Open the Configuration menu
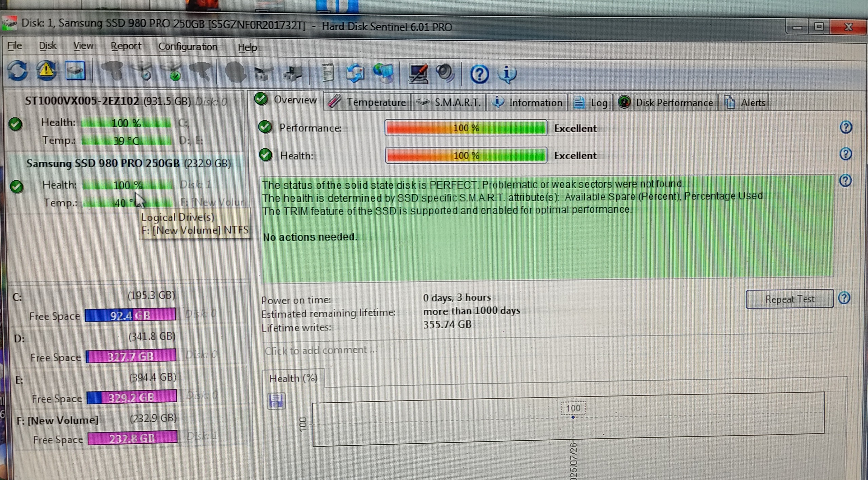 click(188, 47)
